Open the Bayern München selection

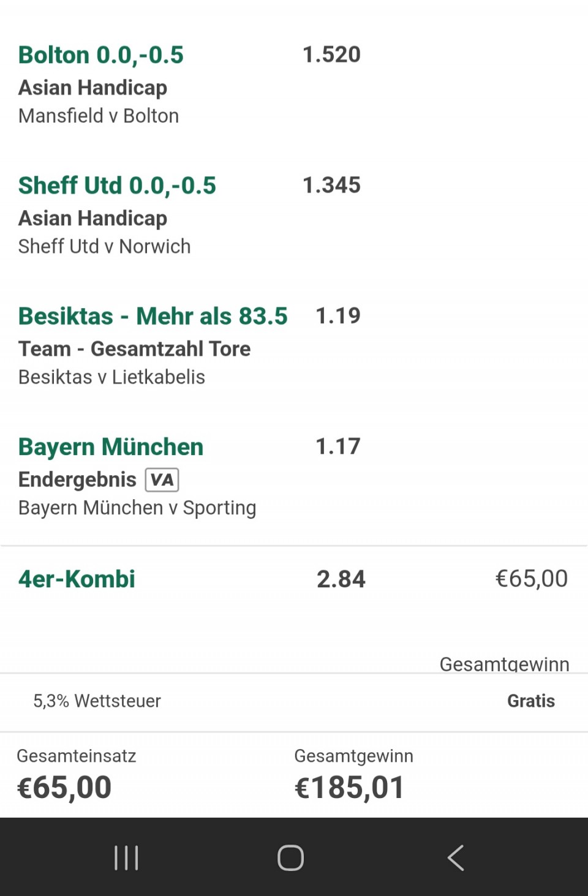[111, 447]
